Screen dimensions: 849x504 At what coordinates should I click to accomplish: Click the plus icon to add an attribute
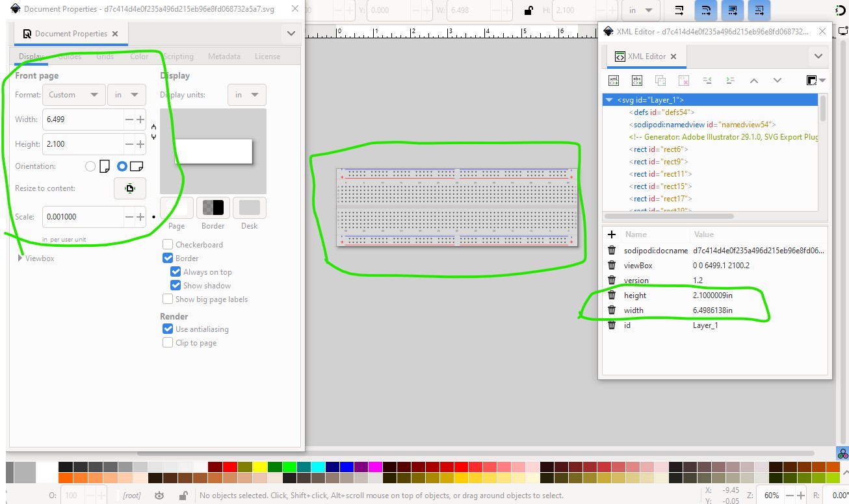(x=612, y=234)
